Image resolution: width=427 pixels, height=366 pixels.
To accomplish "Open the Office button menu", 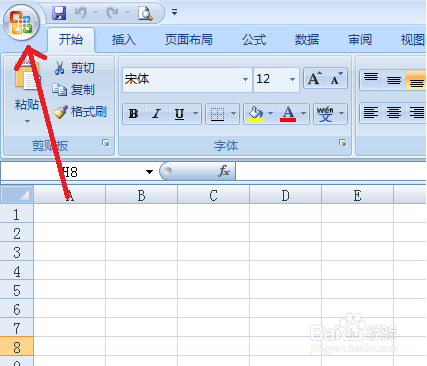I will coord(21,23).
